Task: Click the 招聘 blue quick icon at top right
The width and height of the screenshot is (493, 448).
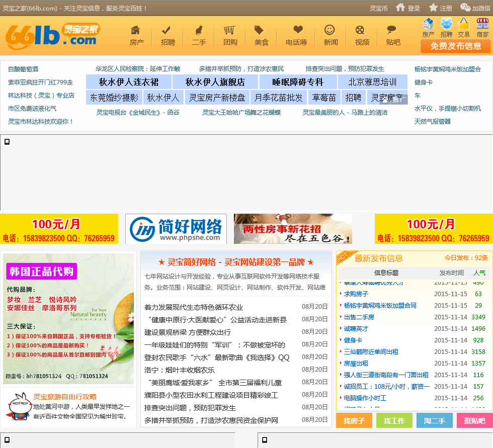Action: (x=446, y=28)
